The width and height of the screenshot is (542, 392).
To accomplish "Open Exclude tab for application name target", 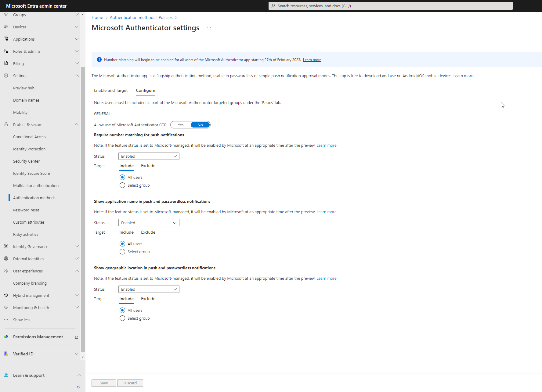I will click(x=148, y=232).
